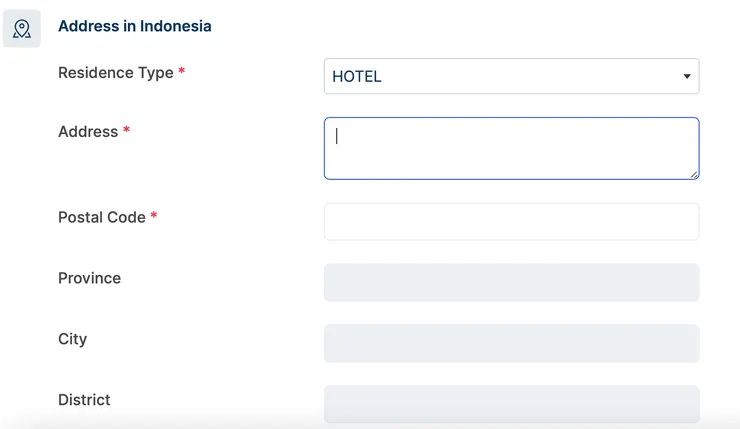
Task: Click the District label text
Action: click(x=84, y=400)
